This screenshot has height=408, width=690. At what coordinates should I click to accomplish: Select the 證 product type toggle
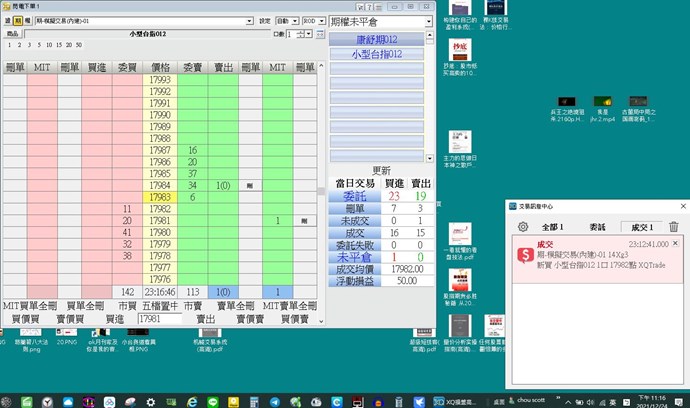pos(7,20)
